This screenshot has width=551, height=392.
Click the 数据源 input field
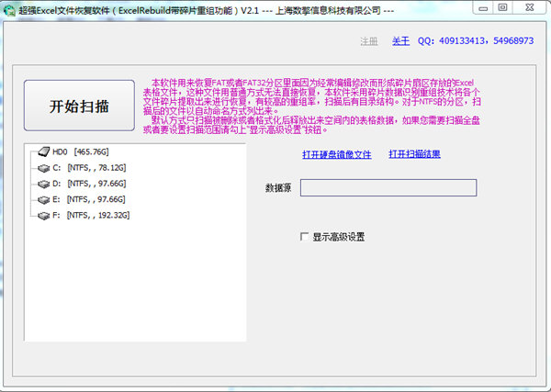tap(388, 187)
